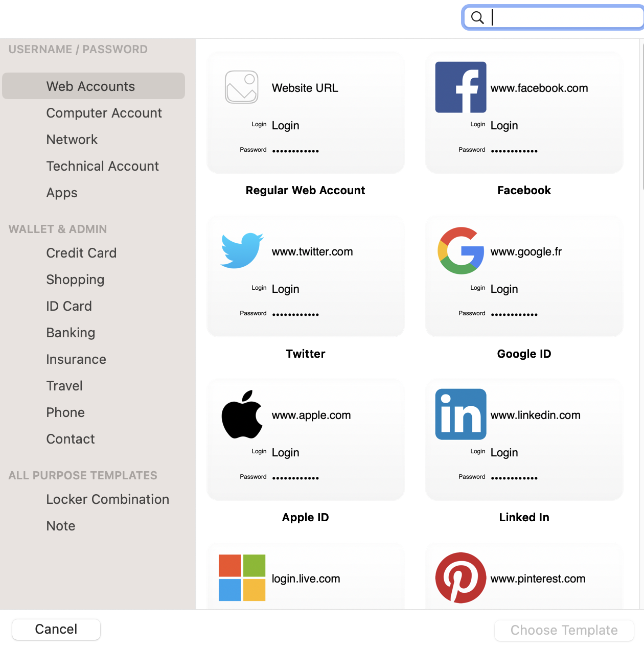Open the Shopping category
644x649 pixels.
coord(75,280)
